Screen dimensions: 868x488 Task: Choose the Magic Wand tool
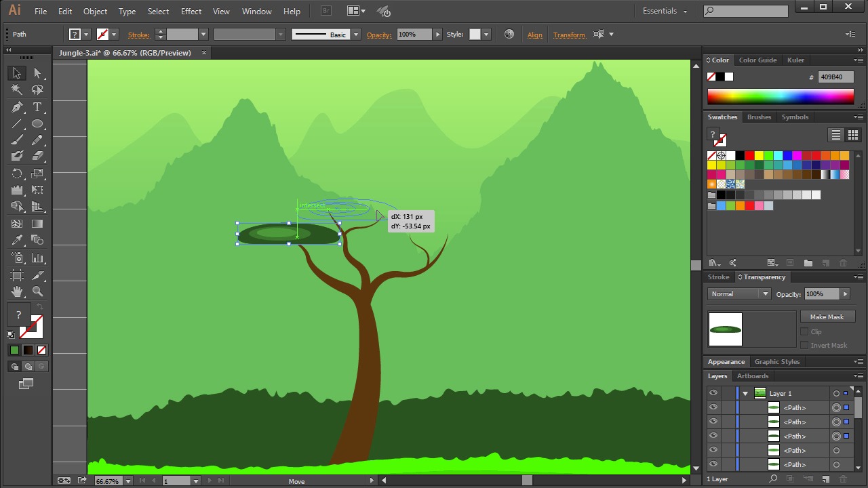click(17, 89)
